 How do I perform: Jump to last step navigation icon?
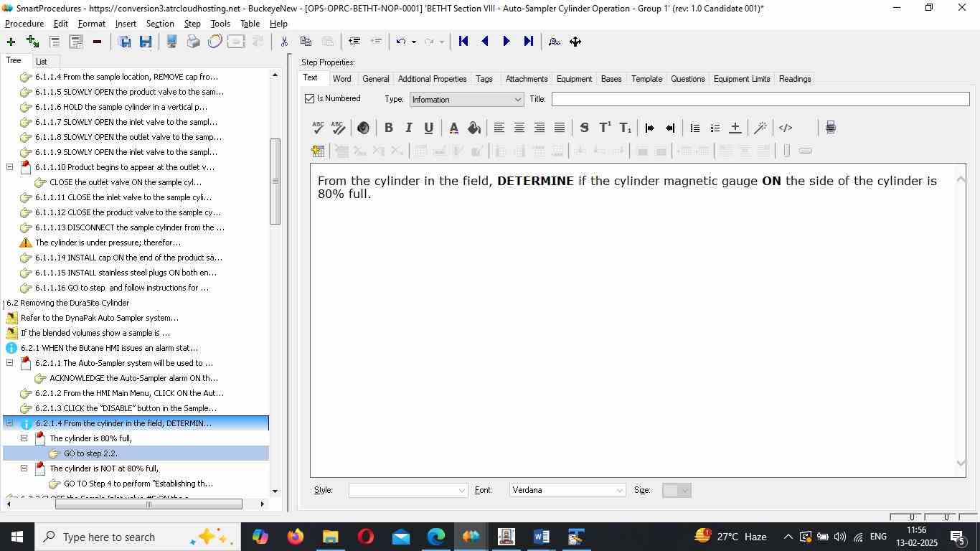point(528,42)
